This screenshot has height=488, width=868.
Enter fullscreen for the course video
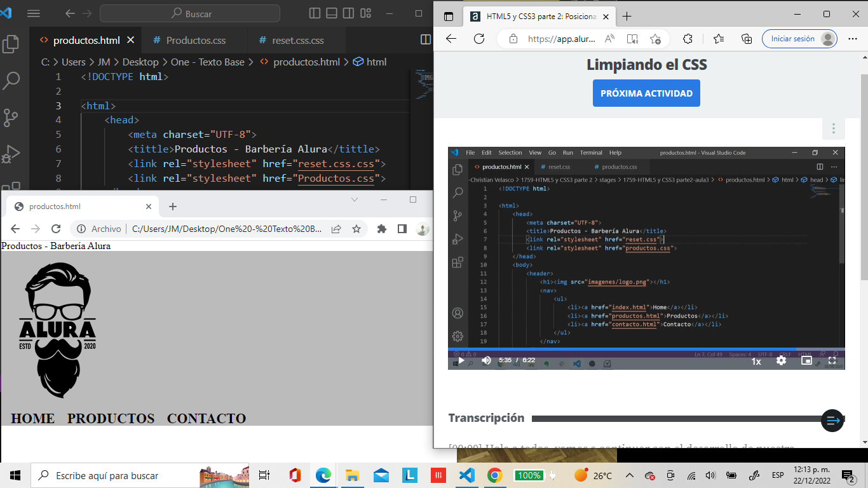click(832, 360)
